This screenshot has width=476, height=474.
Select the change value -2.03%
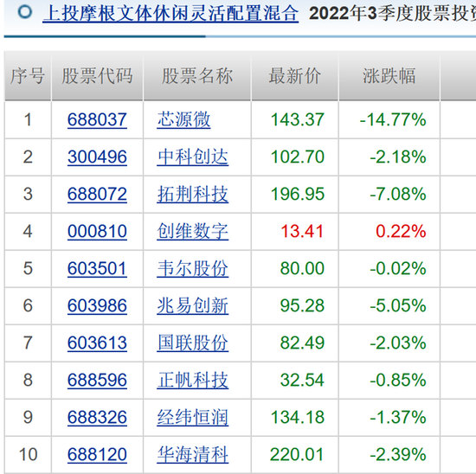coord(398,343)
